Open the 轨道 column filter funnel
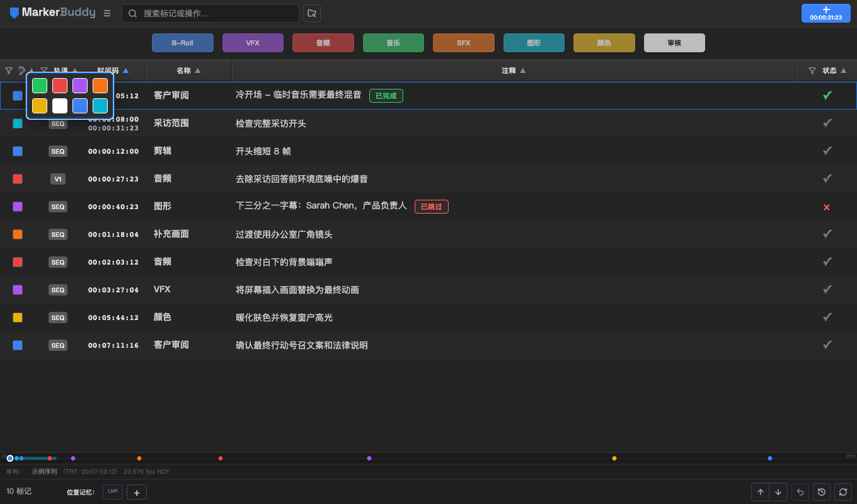The height and width of the screenshot is (504, 857). click(44, 71)
